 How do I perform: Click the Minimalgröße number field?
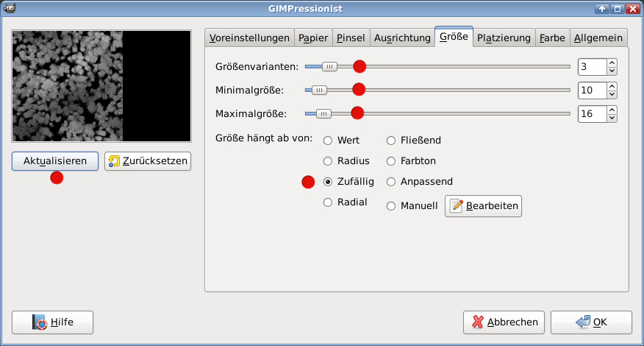592,91
